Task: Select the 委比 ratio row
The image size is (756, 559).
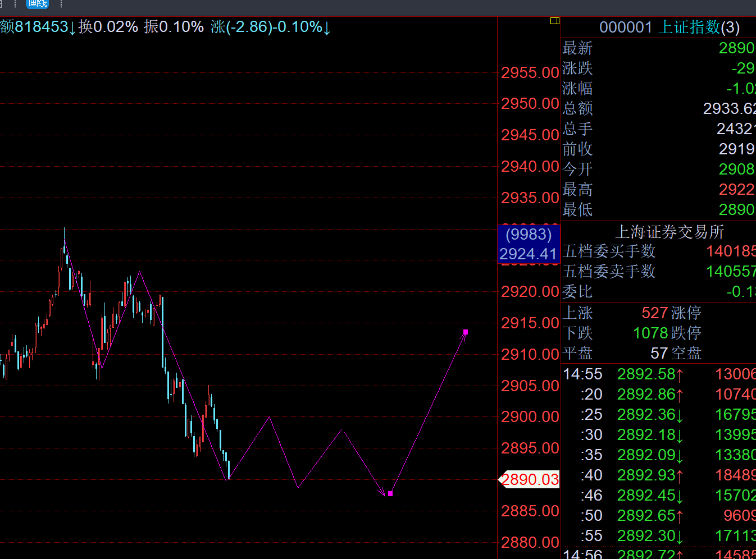Action: 659,291
